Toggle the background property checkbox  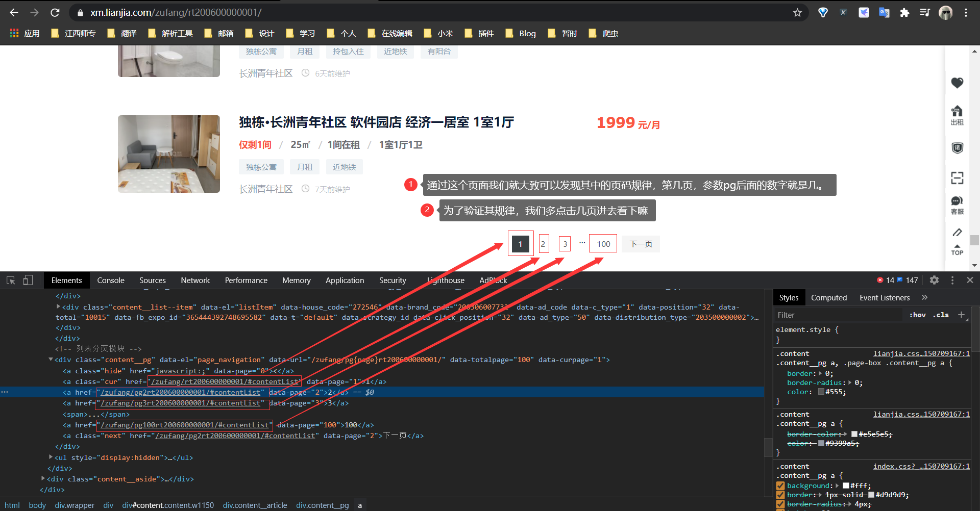pyautogui.click(x=780, y=486)
